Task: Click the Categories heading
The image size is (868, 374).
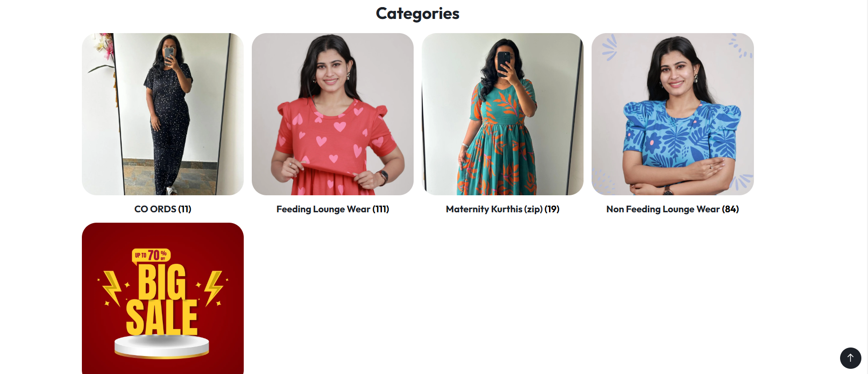Action: click(417, 14)
